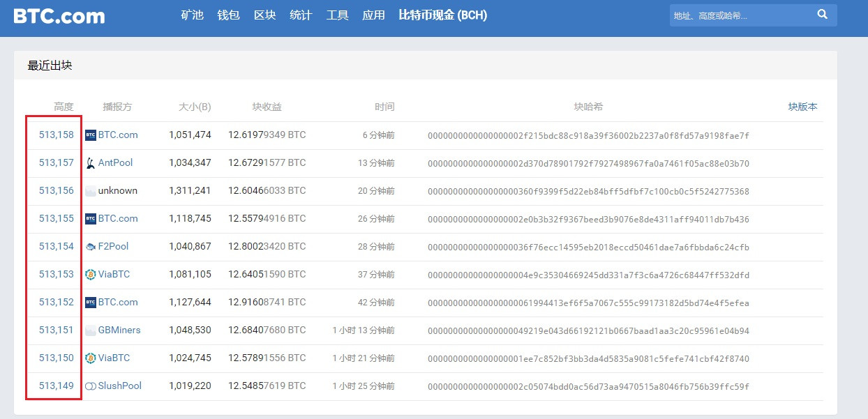
Task: Open the F2Pool pool link
Action: pos(113,246)
